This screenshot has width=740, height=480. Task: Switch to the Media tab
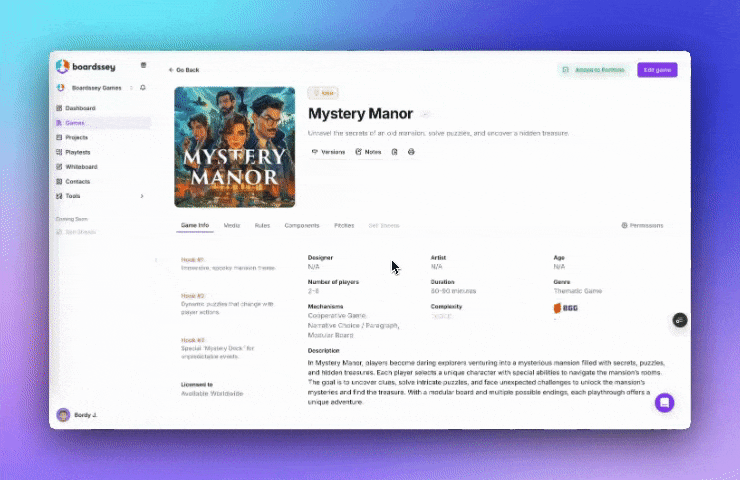[232, 226]
